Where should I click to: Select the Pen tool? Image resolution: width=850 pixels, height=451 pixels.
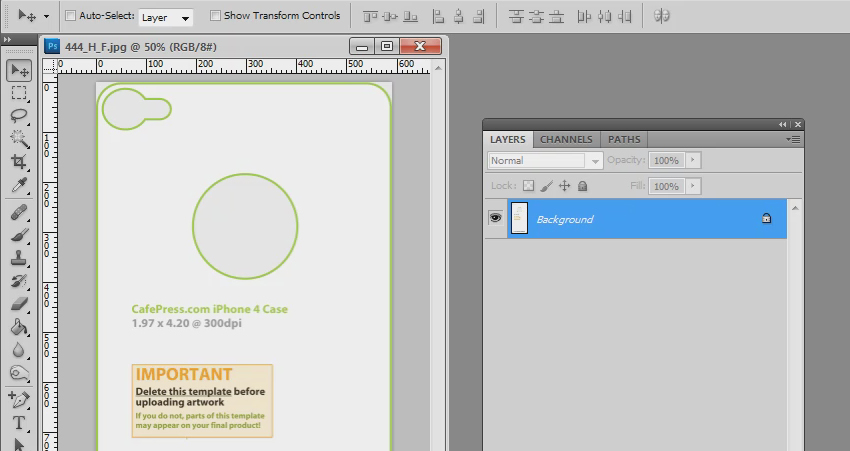pyautogui.click(x=19, y=400)
